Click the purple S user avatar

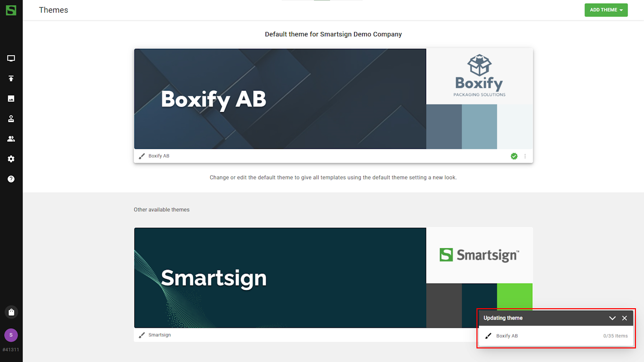[11, 335]
